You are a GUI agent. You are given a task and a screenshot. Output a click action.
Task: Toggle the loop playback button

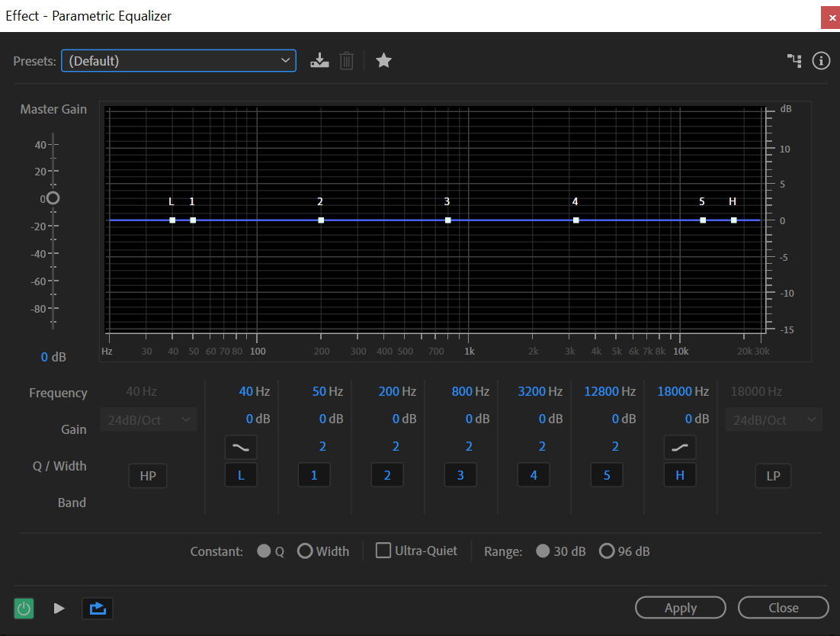coord(98,608)
